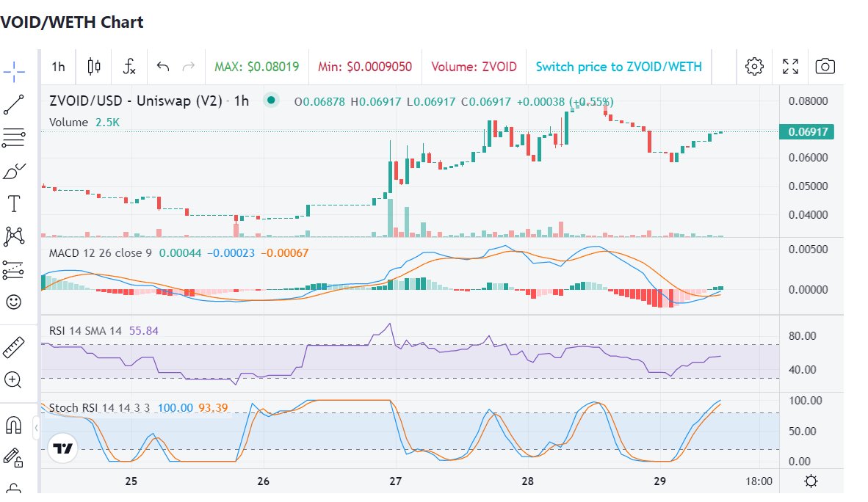This screenshot has width=868, height=502.
Task: Click the VOID/WETH Chart heading
Action: coord(71,22)
